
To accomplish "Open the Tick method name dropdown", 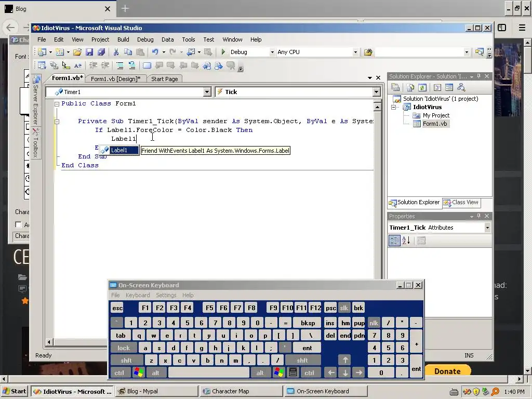I will pos(376,92).
